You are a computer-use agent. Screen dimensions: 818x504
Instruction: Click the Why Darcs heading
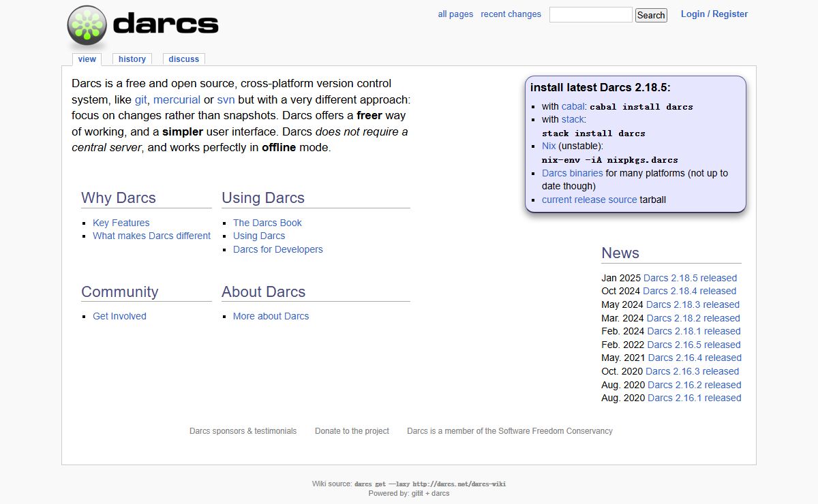point(119,198)
